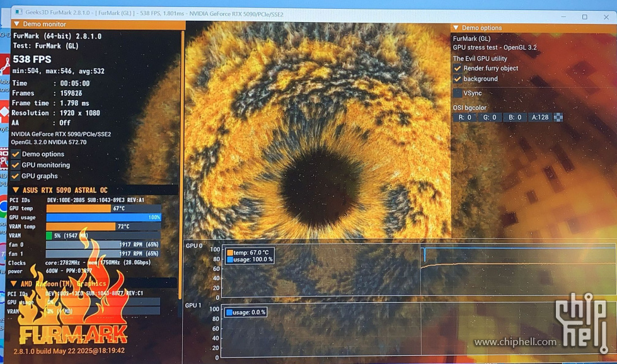Click the fan 0 1917 RPM bar
This screenshot has height=364, width=617.
tap(103, 244)
